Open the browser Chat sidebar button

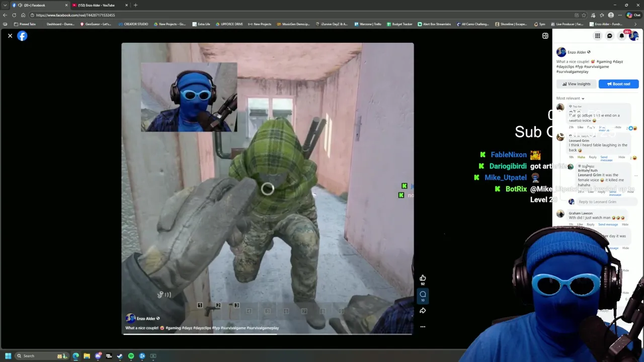(x=633, y=15)
